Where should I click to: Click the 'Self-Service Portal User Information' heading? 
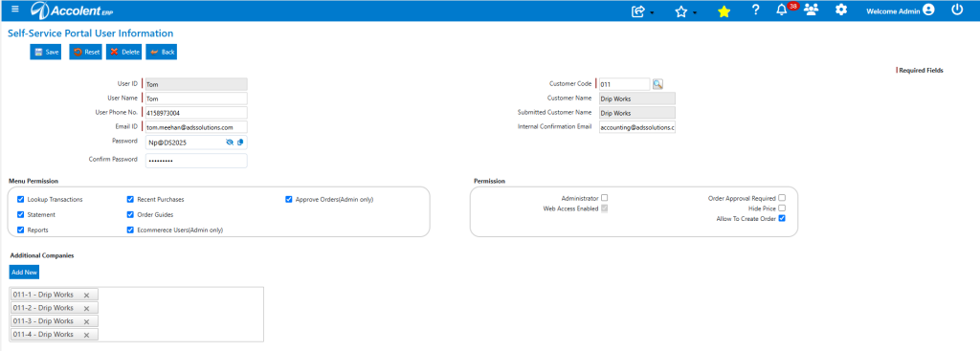[x=91, y=33]
